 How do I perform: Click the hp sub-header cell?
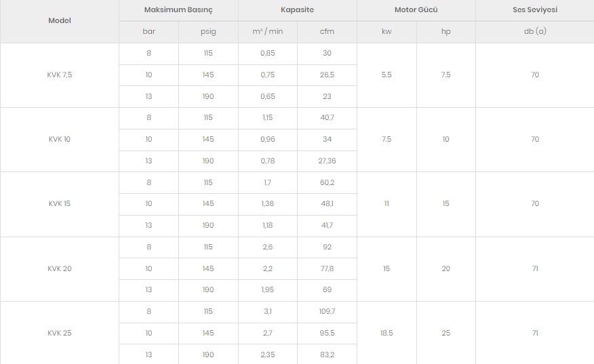[446, 32]
